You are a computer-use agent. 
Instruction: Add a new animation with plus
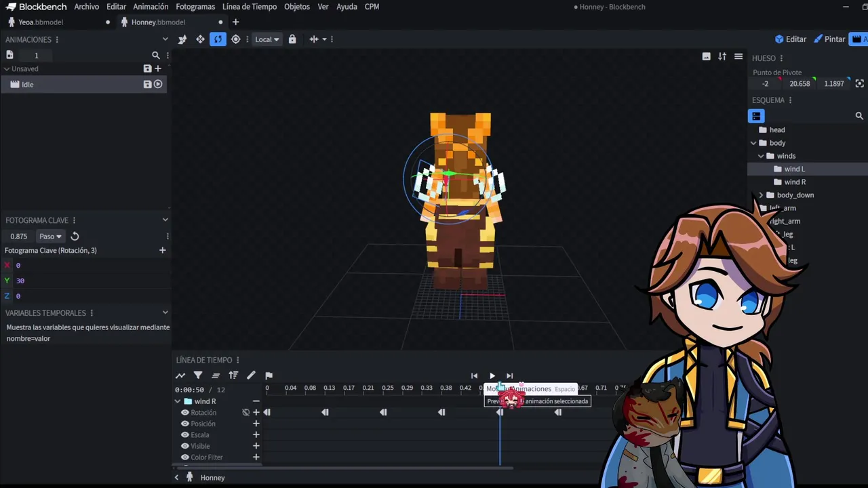tap(158, 68)
